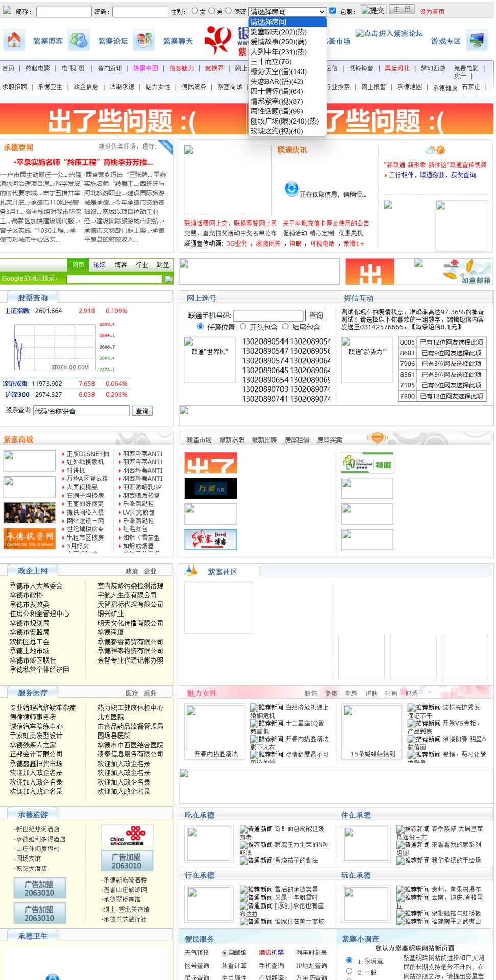The image size is (496, 980).
Task: Click the 8005 SMS option cell
Action: coord(407,342)
